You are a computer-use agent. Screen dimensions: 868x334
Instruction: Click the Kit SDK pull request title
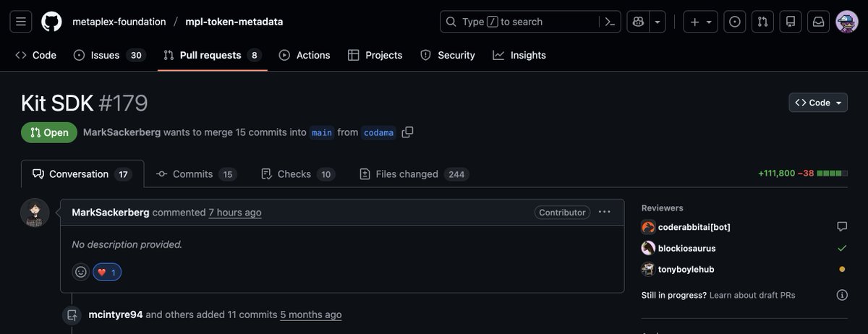click(57, 103)
